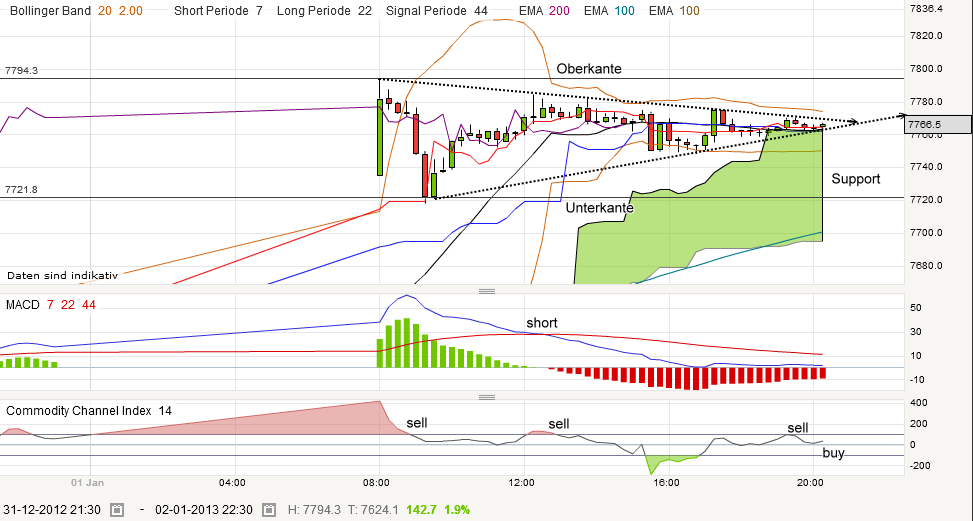Grab the panel divider handle above the MACD panel
973x521 pixels.
[487, 291]
